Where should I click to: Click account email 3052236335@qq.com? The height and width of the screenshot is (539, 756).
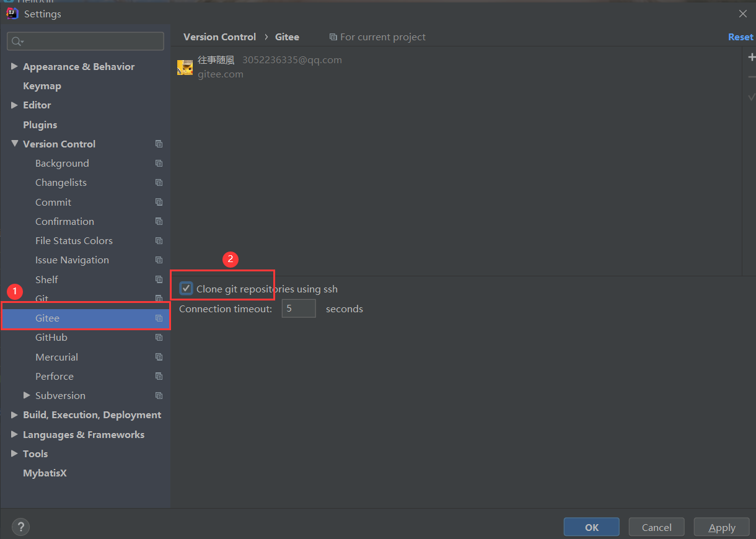292,60
